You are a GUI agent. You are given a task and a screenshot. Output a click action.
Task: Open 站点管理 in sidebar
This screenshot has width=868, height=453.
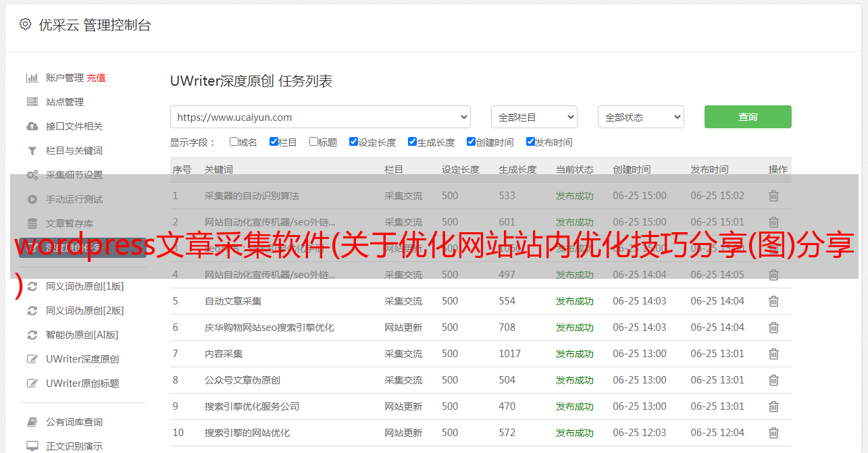(65, 102)
